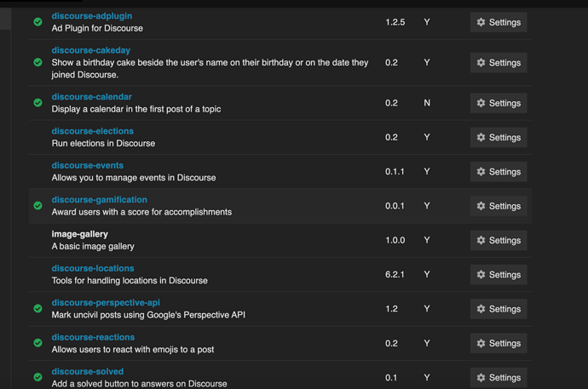This screenshot has height=389, width=588.
Task: Click 'Tools for handling locations in Discourse' text
Action: coord(130,280)
